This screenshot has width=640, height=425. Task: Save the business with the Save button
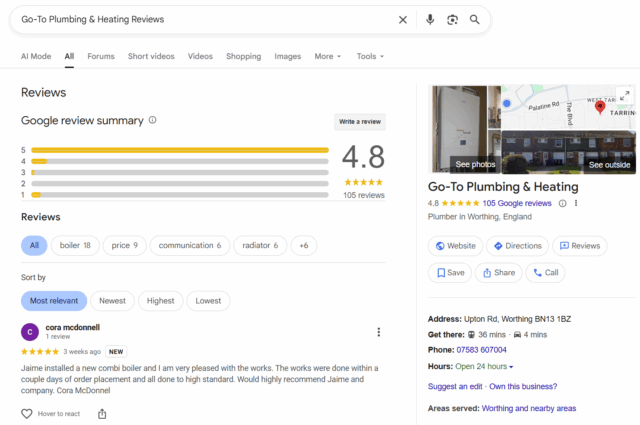click(450, 273)
